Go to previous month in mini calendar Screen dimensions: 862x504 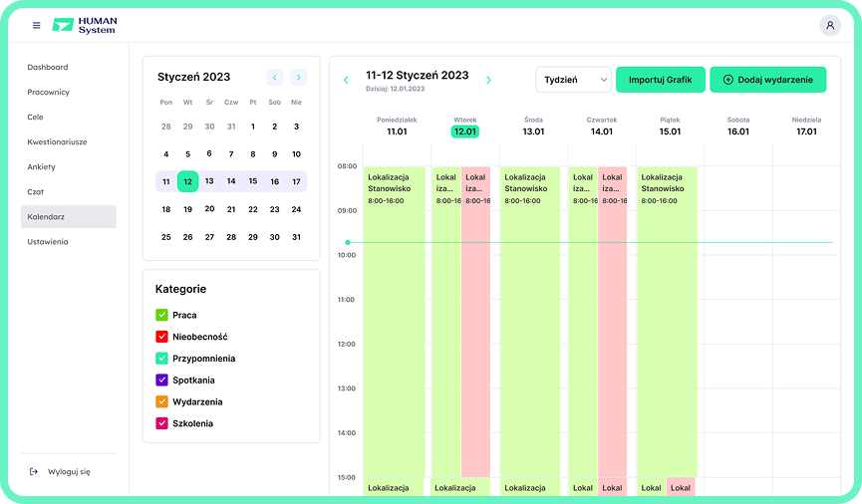click(274, 78)
